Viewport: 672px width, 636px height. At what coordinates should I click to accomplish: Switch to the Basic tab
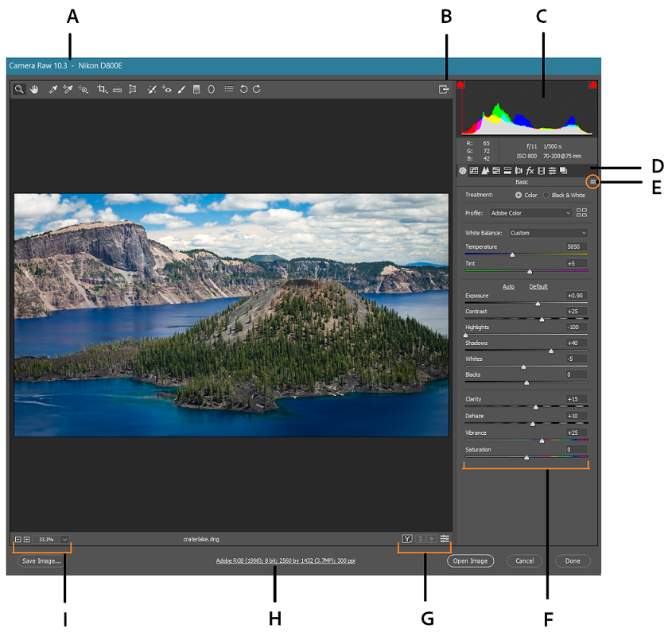[x=462, y=171]
